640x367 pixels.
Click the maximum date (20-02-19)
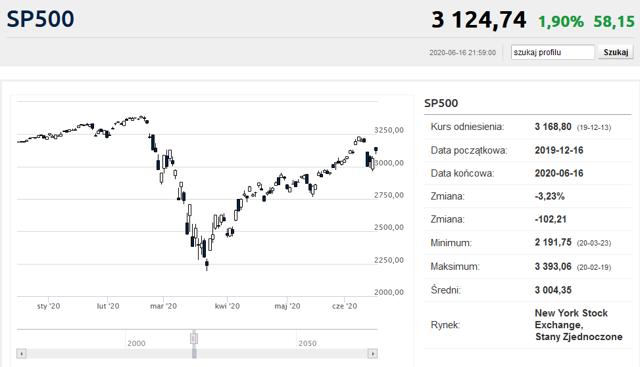point(594,267)
